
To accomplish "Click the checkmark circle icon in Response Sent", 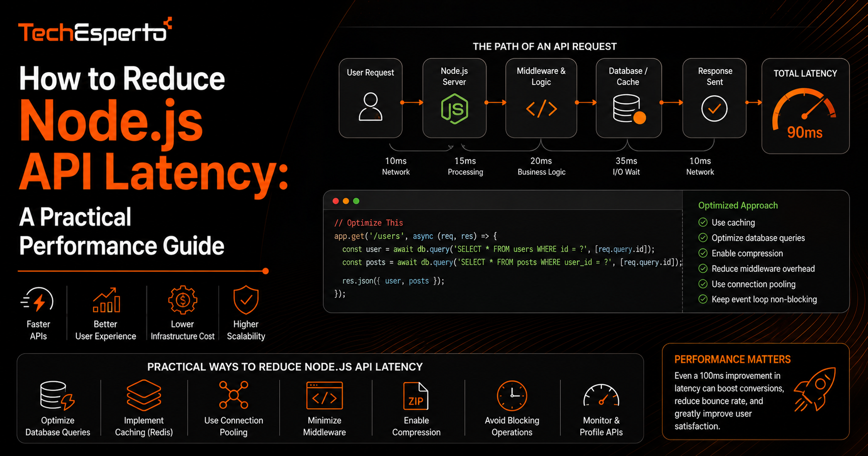I will pos(714,109).
